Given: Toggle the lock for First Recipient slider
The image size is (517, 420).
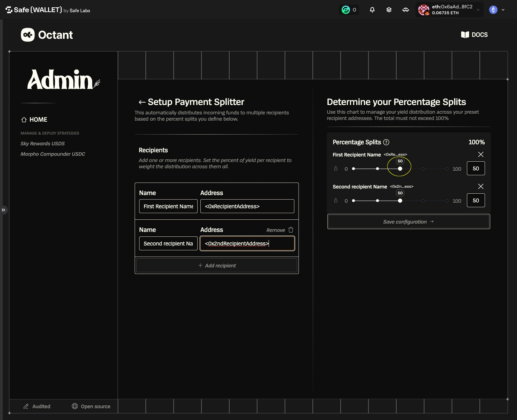Looking at the screenshot, I should (x=336, y=169).
